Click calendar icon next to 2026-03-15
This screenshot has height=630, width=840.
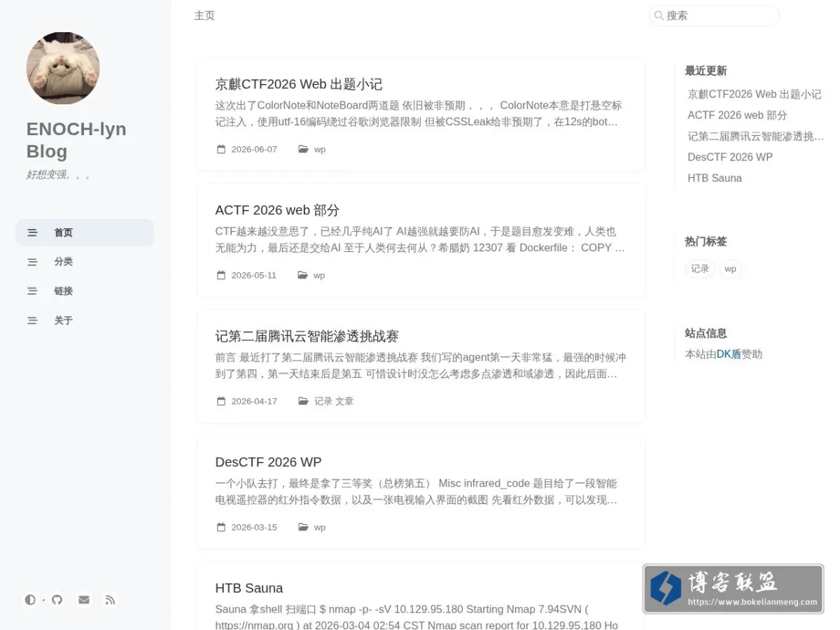221,527
